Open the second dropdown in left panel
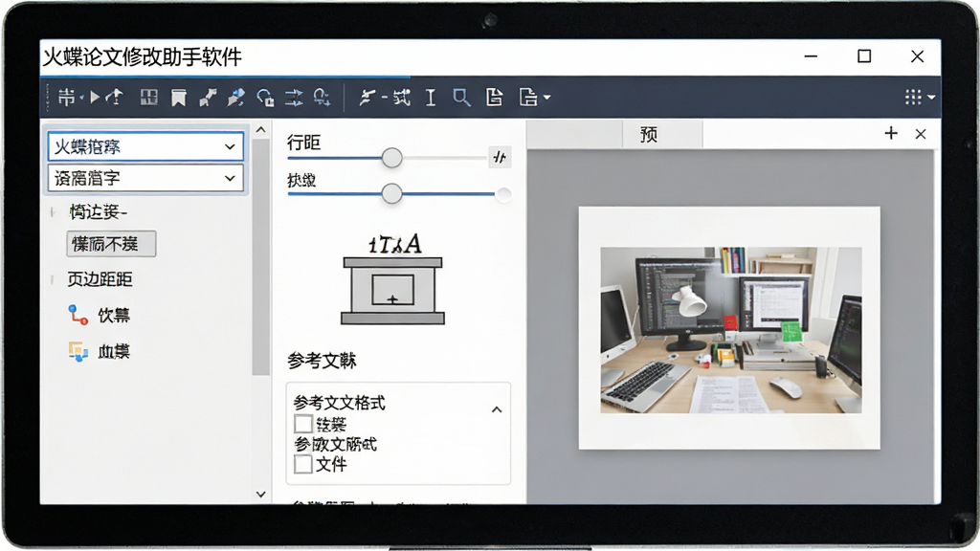The width and height of the screenshot is (980, 551). 145,178
